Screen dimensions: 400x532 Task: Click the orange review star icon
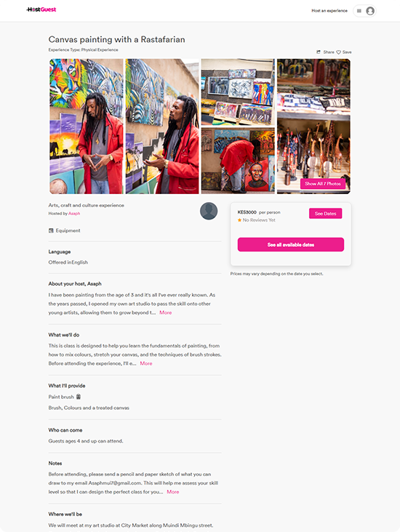pyautogui.click(x=239, y=220)
